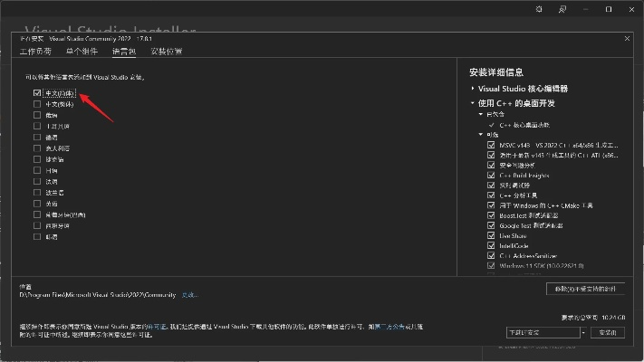
Task: Disable 用于 Windows 的 C++ CMake 工具
Action: tap(491, 205)
